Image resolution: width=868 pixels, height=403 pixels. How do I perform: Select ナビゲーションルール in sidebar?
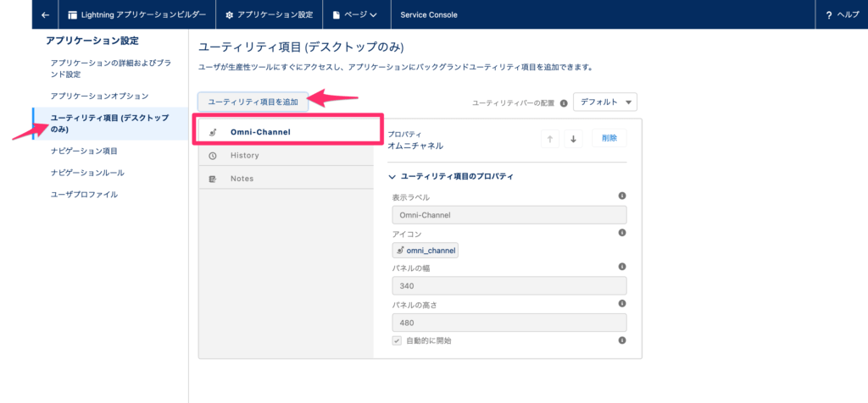coord(87,173)
